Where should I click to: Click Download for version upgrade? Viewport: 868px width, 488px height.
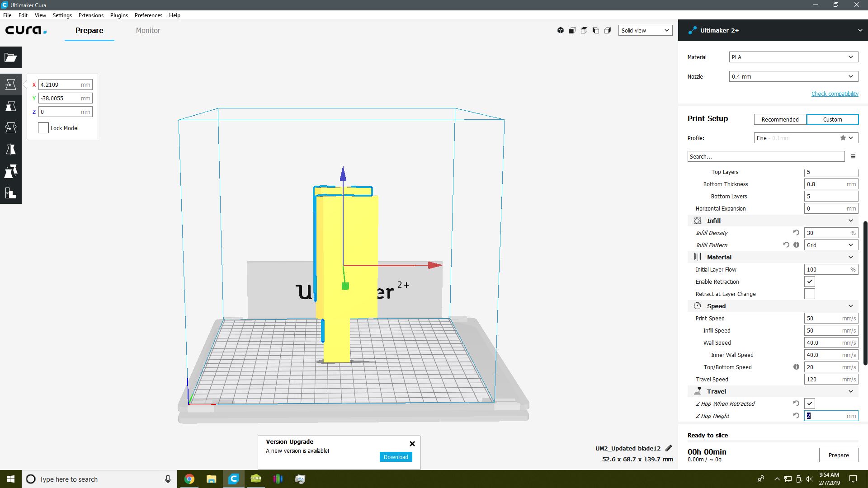click(x=396, y=457)
